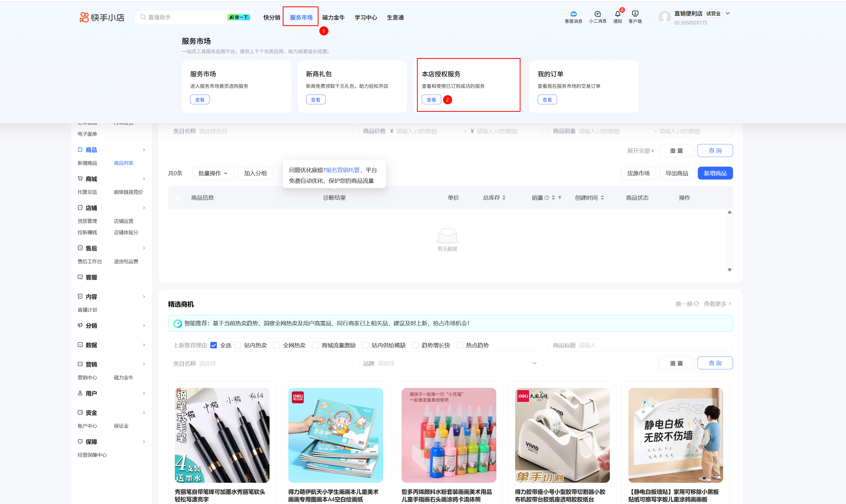Click the table scrollbar down arrow
This screenshot has width=846, height=504.
click(x=729, y=270)
